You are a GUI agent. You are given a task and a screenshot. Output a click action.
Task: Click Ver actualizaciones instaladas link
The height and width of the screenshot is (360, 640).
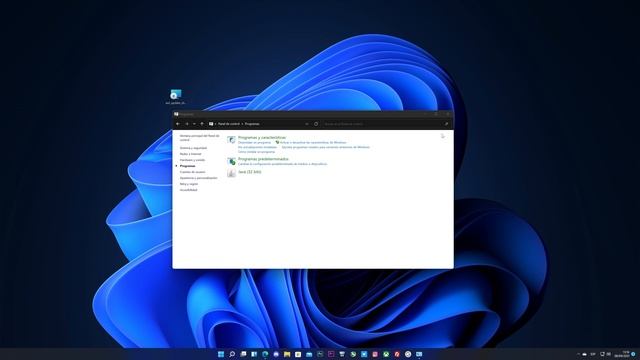(257, 147)
